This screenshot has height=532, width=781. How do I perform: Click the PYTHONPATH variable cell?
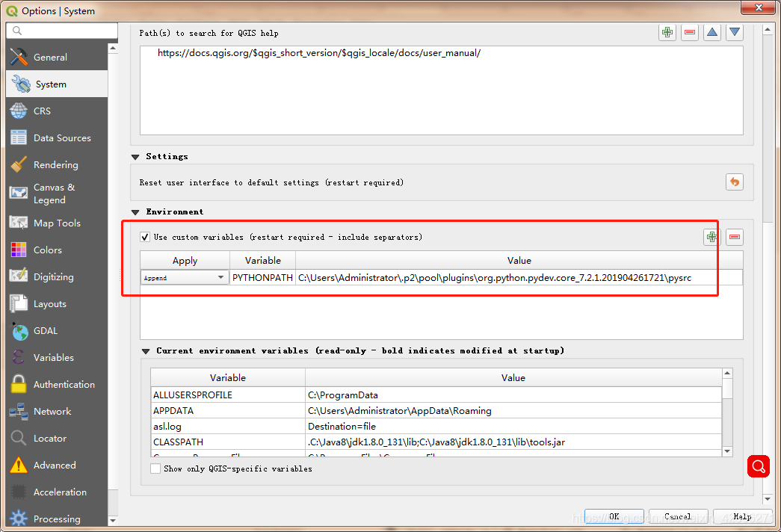[x=262, y=277]
